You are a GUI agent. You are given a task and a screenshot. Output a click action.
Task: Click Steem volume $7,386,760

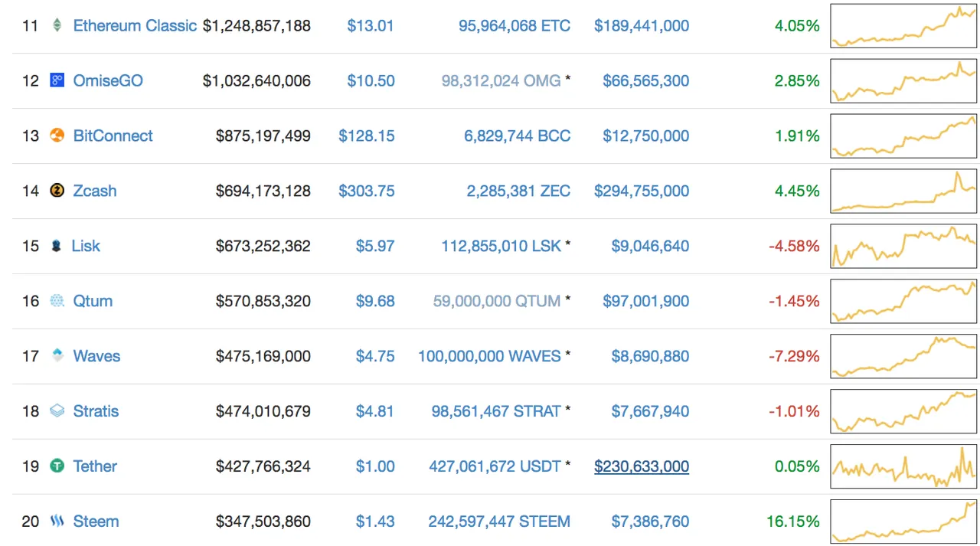[x=650, y=521]
